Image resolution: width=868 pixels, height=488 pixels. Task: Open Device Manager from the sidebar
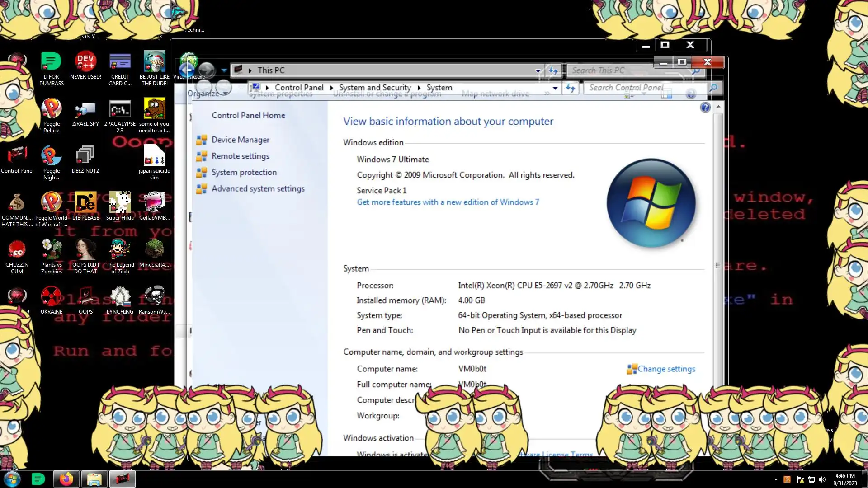coord(240,140)
